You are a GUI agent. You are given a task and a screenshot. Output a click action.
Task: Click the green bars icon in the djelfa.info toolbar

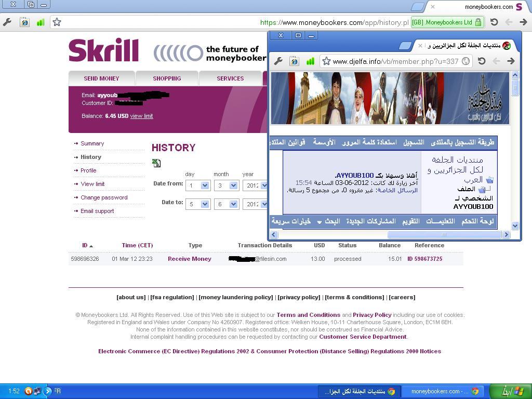[310, 61]
